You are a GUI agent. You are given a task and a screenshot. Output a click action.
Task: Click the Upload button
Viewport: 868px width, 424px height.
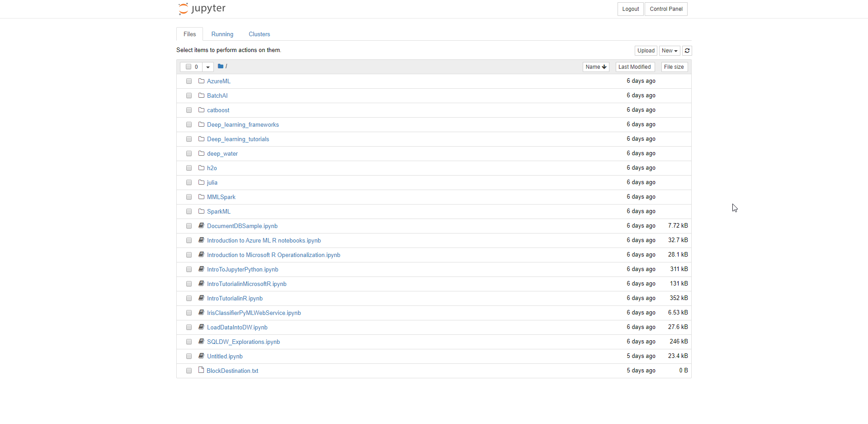pos(646,51)
